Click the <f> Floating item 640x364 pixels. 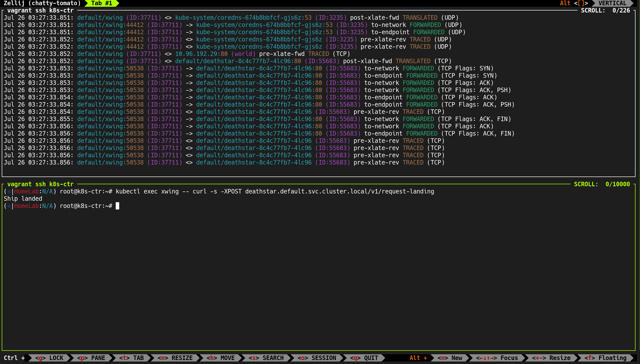[605, 358]
